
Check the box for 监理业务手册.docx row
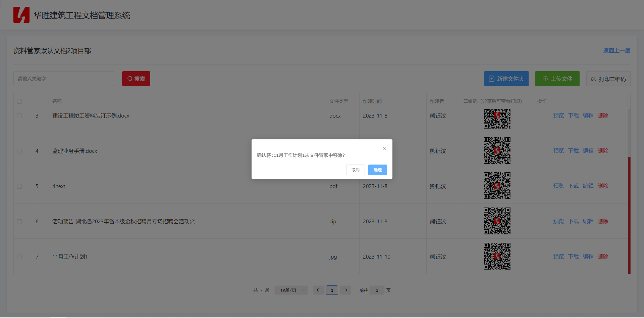point(19,151)
